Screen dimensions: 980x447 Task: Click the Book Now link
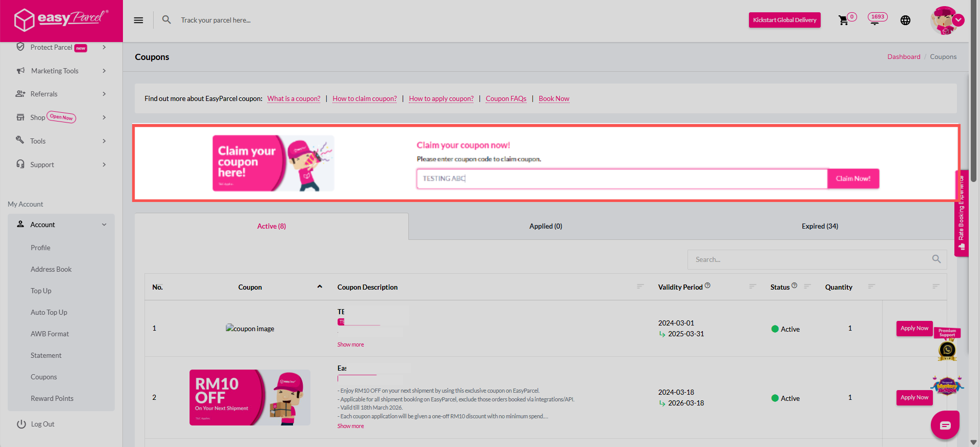pos(554,98)
